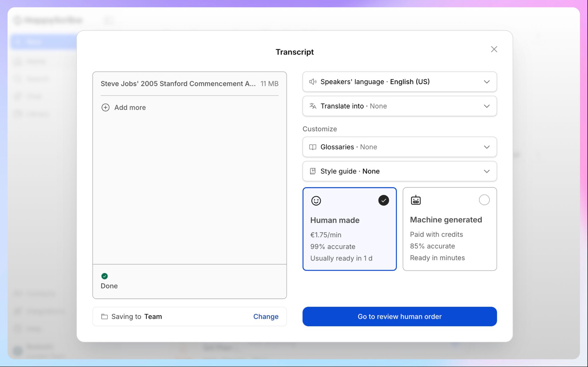
Task: Click the Transcript dialog title
Action: pyautogui.click(x=295, y=52)
